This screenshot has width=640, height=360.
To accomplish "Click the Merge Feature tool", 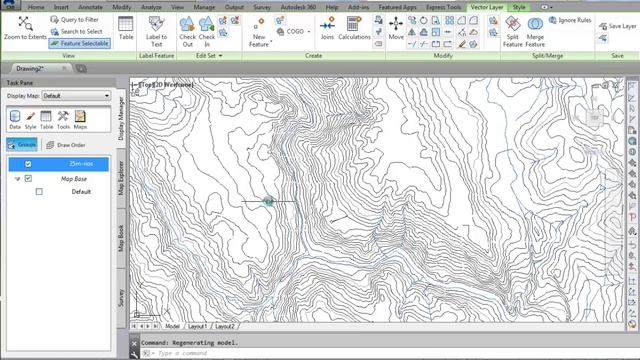I will pos(535,31).
